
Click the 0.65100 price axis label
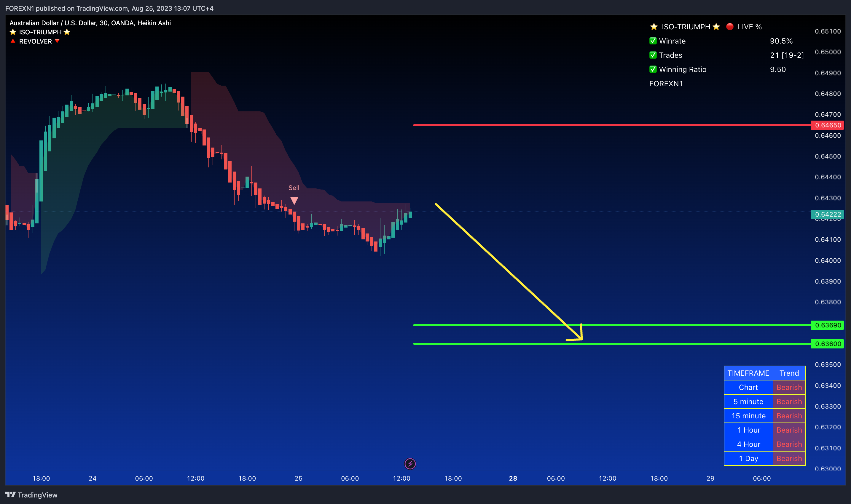(x=828, y=31)
